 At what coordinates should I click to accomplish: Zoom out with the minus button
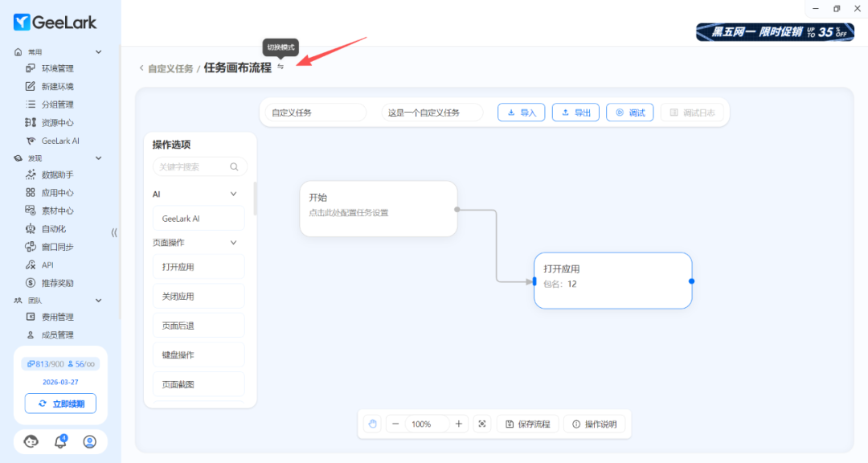395,424
